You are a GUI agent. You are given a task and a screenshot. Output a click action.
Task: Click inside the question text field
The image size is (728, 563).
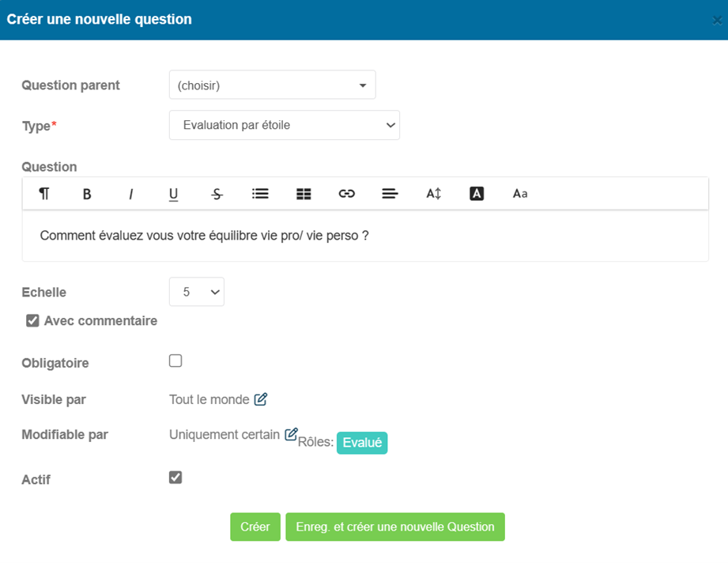(365, 236)
